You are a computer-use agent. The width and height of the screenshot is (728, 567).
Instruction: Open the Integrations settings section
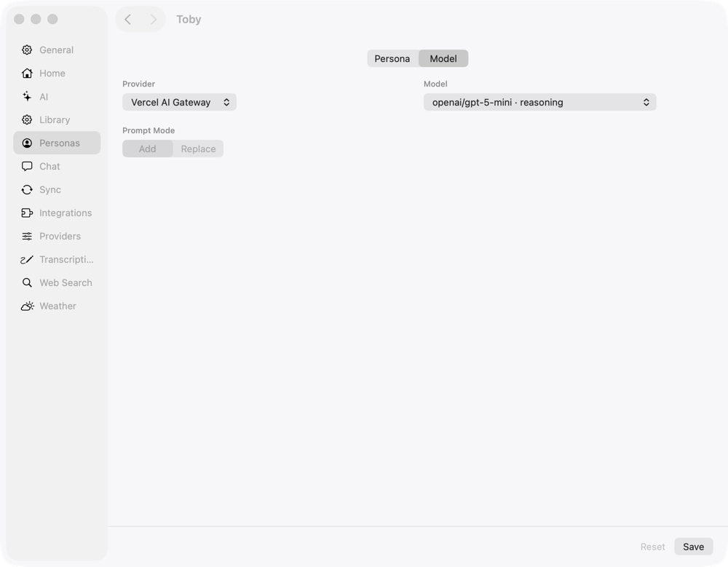coord(57,213)
